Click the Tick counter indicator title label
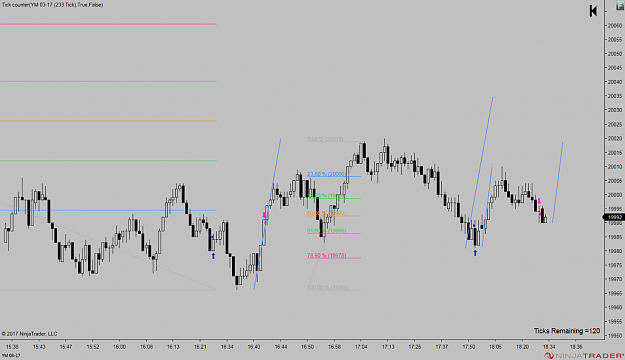Screen dimensions: 625x360 (52, 5)
